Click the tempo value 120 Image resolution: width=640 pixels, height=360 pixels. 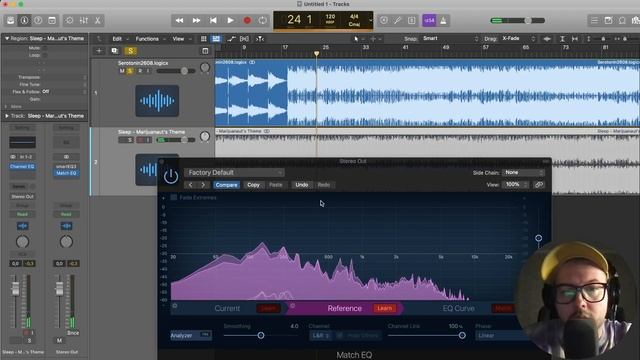(x=330, y=17)
